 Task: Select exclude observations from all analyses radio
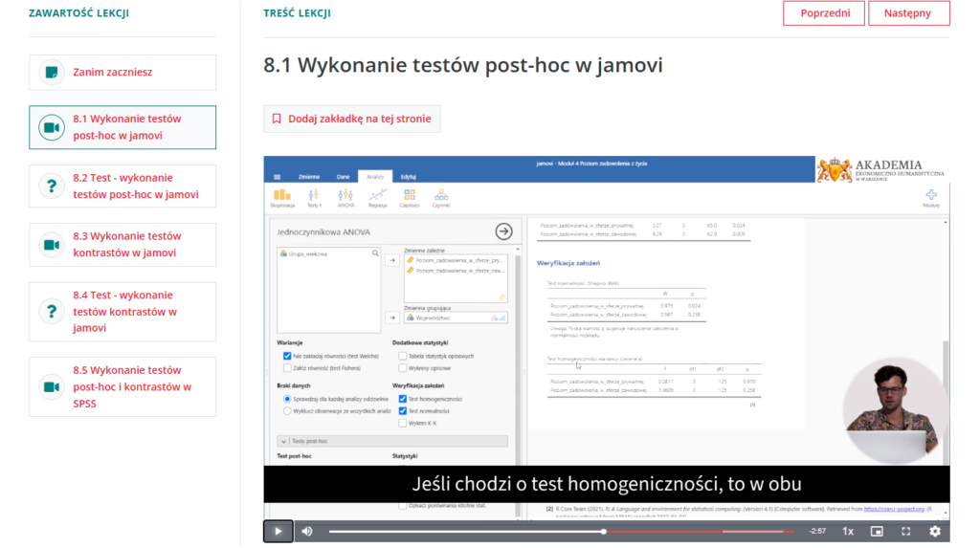point(287,410)
